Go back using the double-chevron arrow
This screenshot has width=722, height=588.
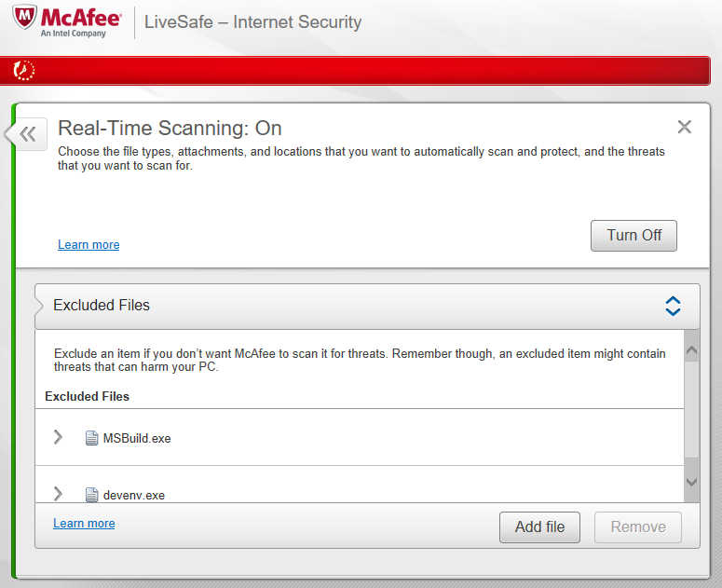click(27, 134)
